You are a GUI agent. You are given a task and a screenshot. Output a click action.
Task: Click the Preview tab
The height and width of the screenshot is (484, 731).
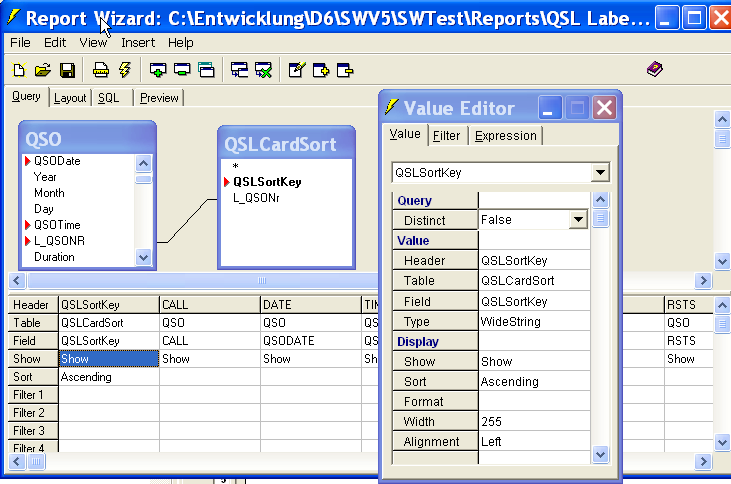[159, 98]
